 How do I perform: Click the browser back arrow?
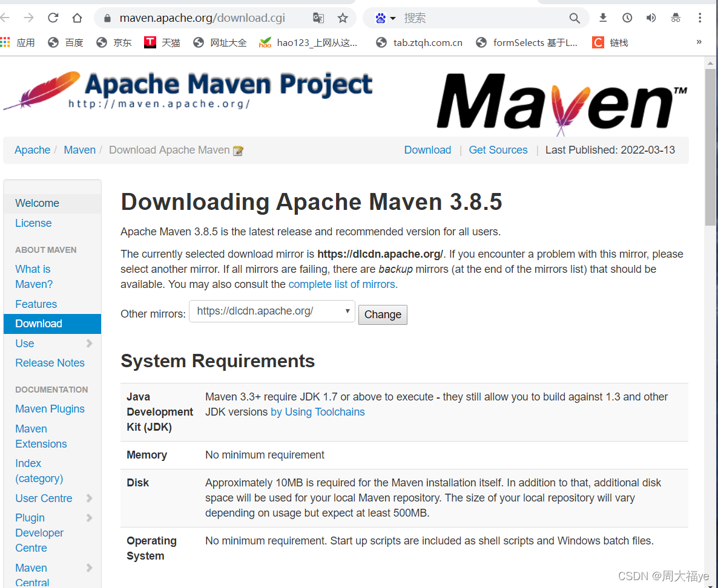tap(5, 18)
